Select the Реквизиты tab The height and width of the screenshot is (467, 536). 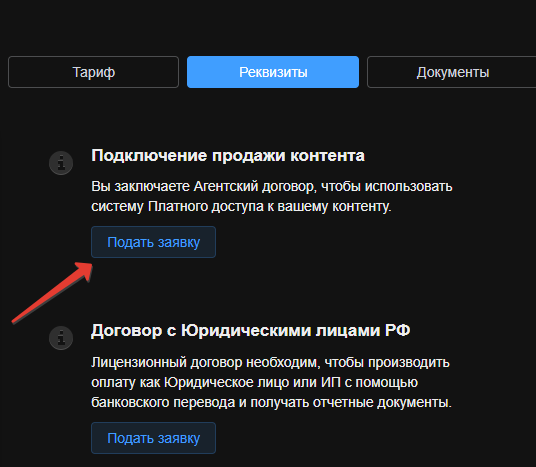point(273,72)
